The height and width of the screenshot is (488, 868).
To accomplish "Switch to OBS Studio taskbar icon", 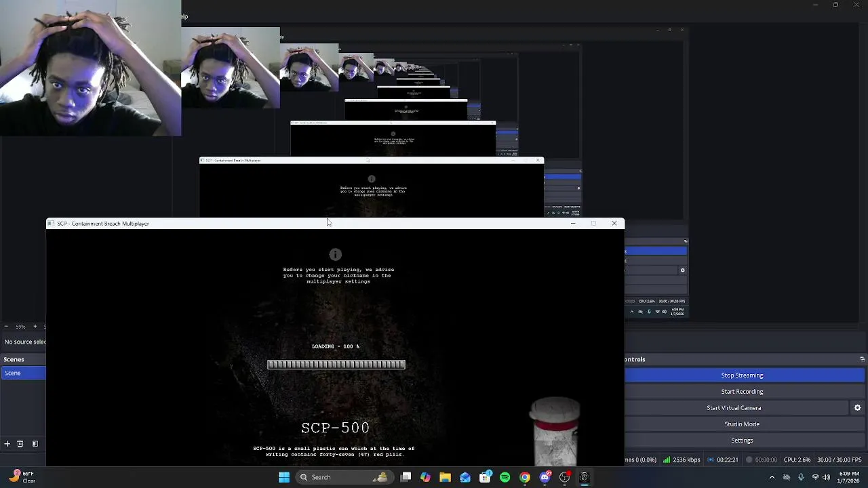I will point(564,477).
